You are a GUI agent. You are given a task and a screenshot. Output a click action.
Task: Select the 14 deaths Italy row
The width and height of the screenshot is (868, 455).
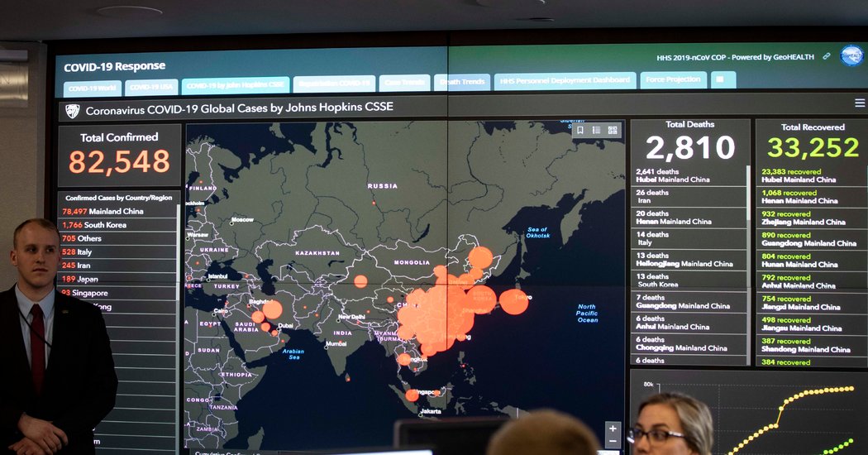(689, 238)
